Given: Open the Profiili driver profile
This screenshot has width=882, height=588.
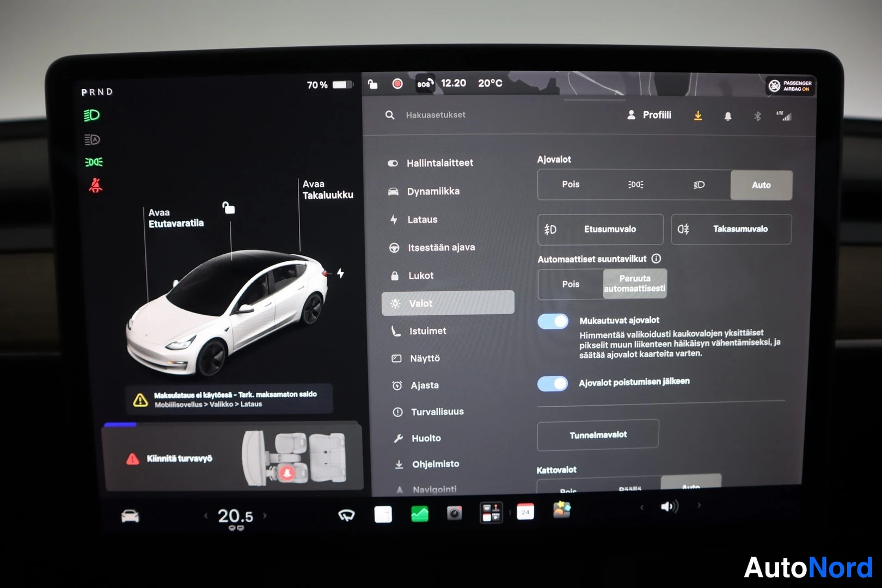Looking at the screenshot, I should pyautogui.click(x=650, y=115).
